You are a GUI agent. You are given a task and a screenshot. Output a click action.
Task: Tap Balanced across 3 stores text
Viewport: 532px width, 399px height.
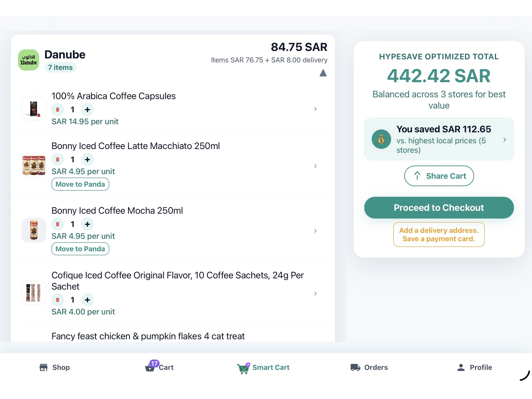(439, 100)
